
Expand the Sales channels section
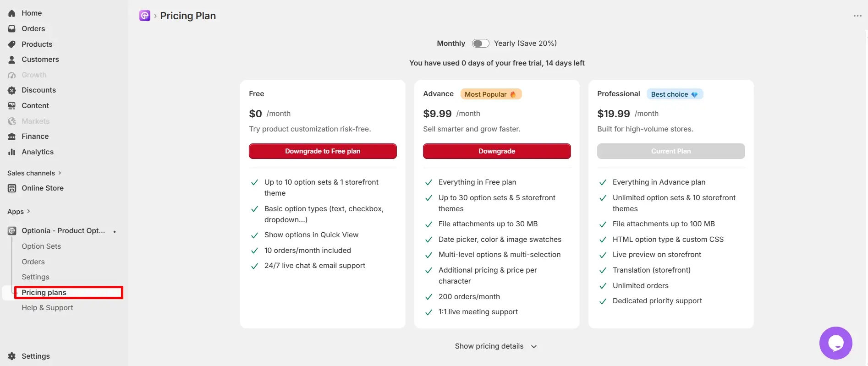(x=34, y=173)
